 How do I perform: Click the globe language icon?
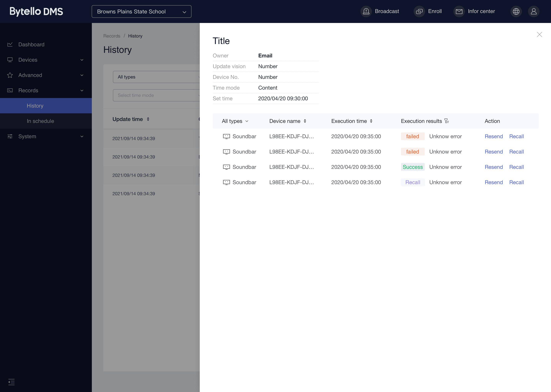[x=516, y=11]
